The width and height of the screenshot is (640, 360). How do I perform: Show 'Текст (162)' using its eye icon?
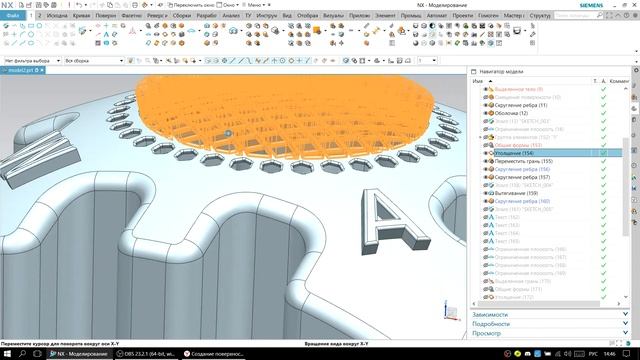click(x=486, y=217)
